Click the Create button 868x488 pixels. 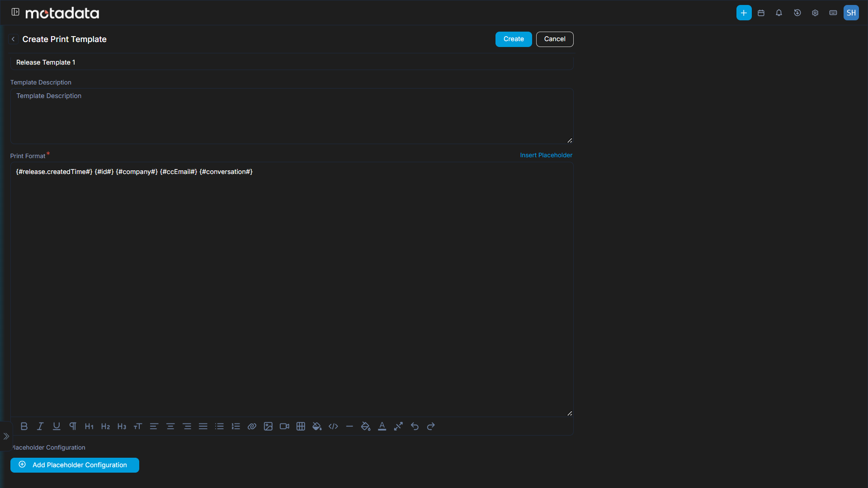coord(514,39)
